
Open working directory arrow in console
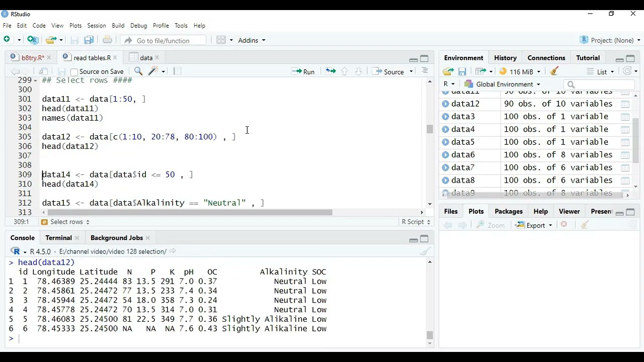tap(173, 251)
